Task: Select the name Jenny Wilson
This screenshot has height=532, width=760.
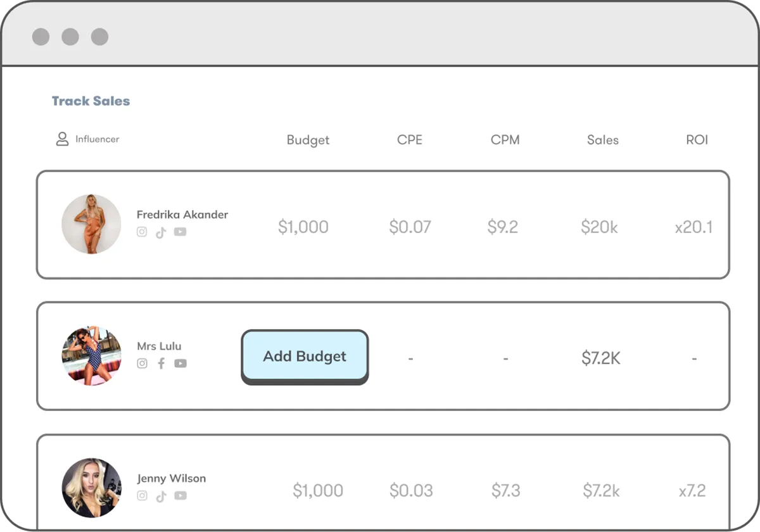Action: pyautogui.click(x=172, y=478)
